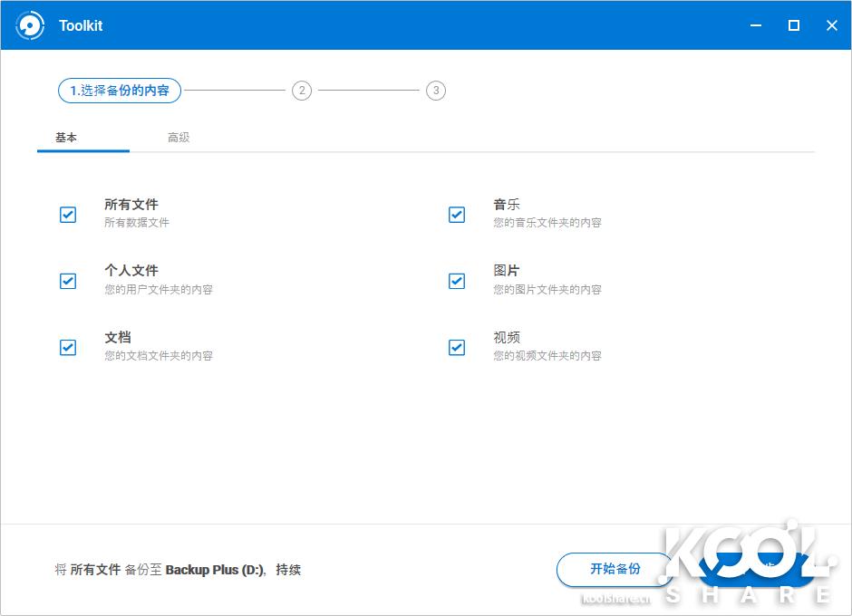Click the checkmark icon beside 音乐
The height and width of the screenshot is (616, 852).
click(457, 214)
